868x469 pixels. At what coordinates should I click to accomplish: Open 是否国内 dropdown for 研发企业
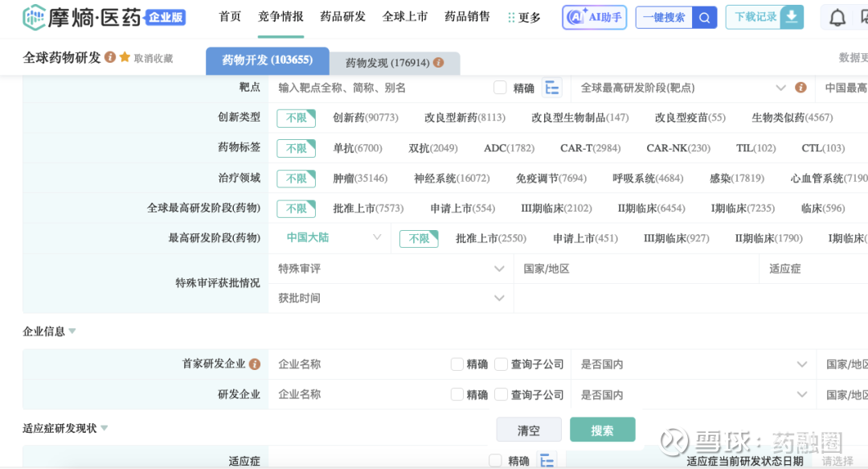click(x=693, y=395)
